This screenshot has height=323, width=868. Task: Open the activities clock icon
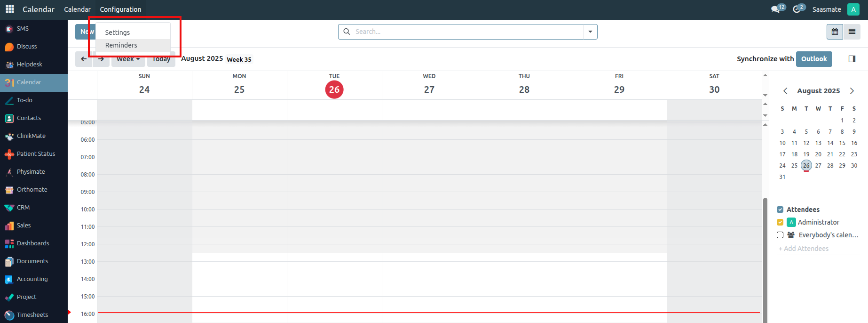(x=797, y=9)
